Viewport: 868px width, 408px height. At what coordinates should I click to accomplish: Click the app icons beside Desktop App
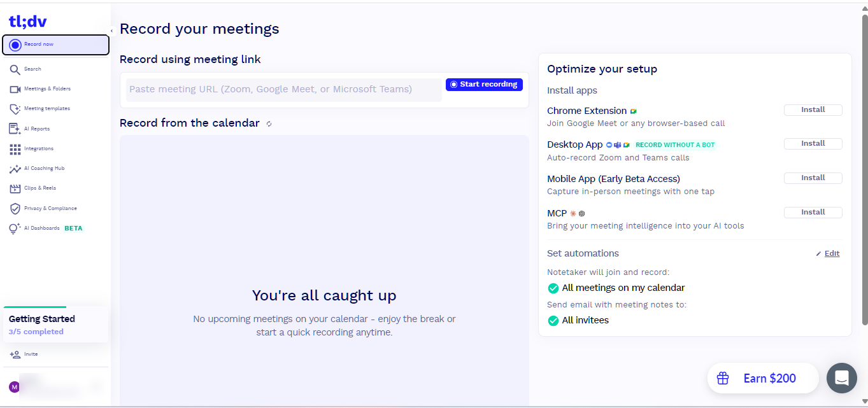[x=618, y=145]
